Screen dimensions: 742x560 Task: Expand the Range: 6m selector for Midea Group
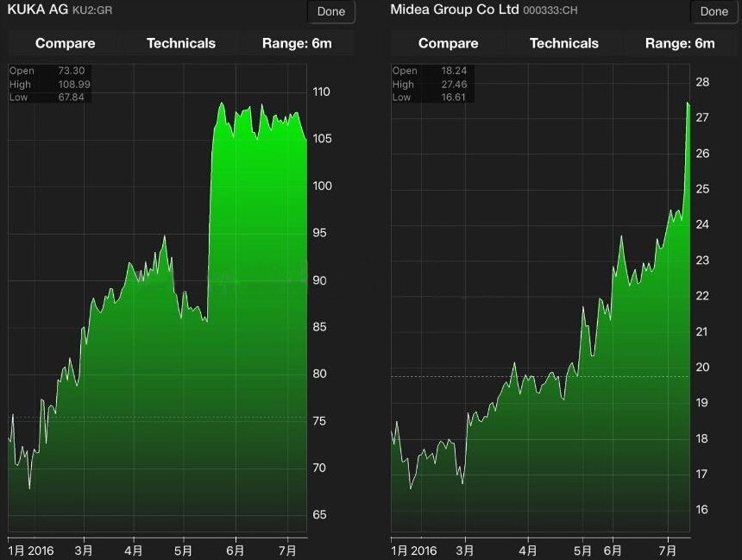[x=680, y=43]
